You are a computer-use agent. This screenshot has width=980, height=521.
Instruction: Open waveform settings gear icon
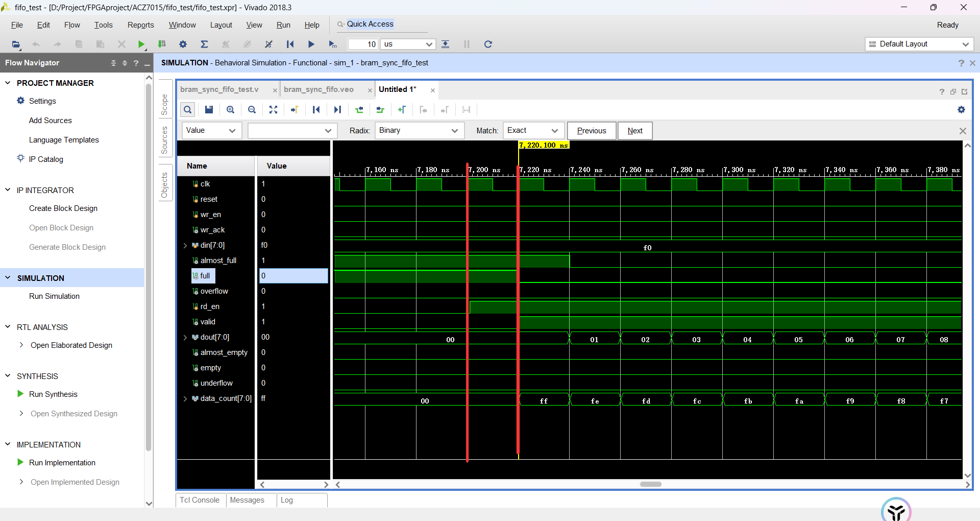click(961, 109)
